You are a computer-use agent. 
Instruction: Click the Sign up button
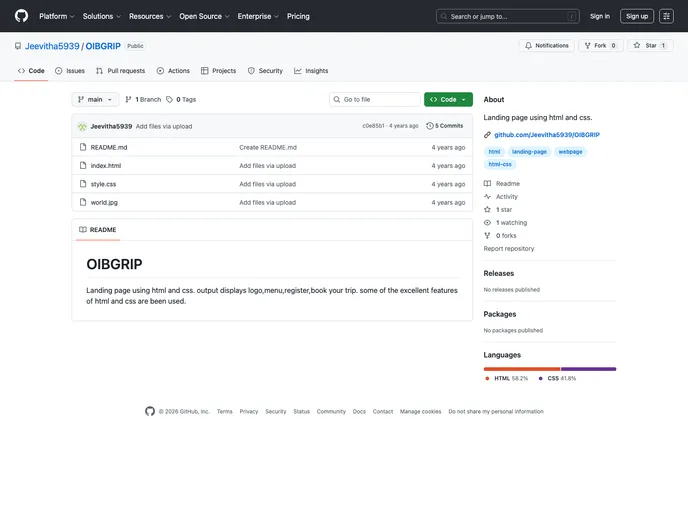coord(637,16)
